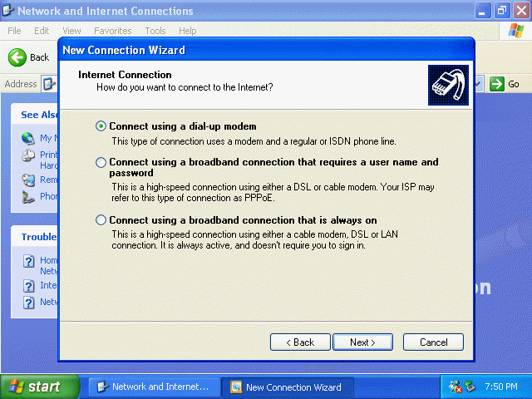
Task: Open the Internet troubleshooter link
Action: click(x=48, y=285)
